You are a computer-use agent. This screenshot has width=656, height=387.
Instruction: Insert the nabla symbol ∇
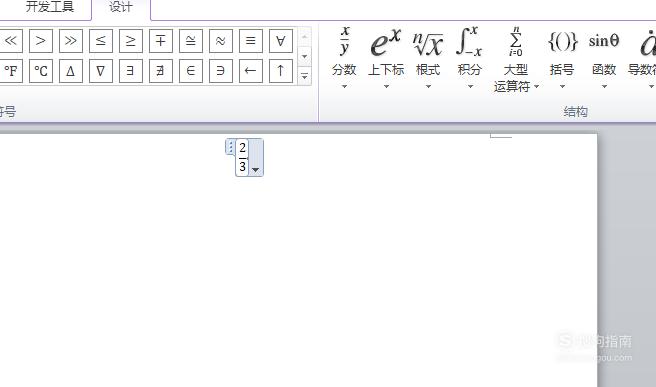pos(101,71)
